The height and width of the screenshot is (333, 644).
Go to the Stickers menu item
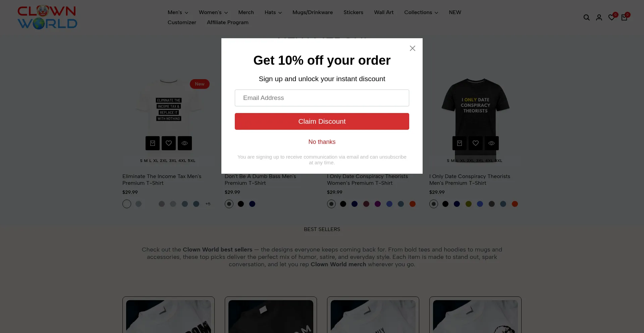pyautogui.click(x=353, y=12)
